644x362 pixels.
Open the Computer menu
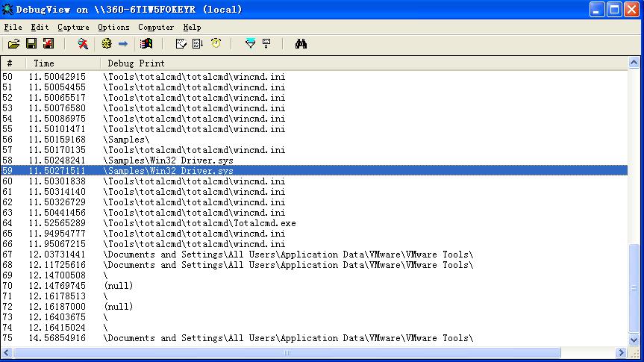156,27
